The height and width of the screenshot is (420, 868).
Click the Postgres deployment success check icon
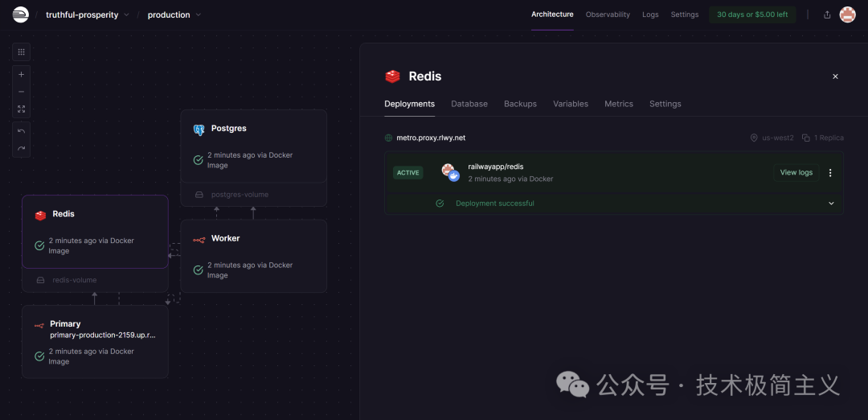point(199,160)
